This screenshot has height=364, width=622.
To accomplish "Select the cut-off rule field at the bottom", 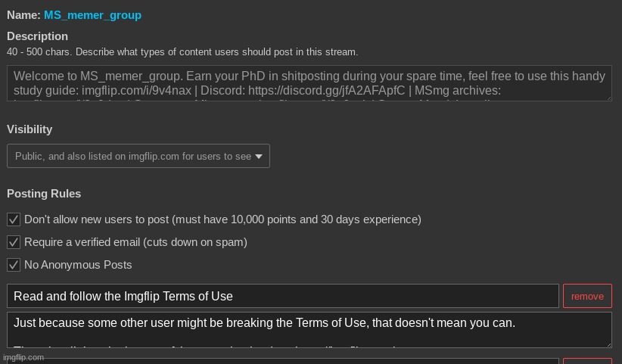I will point(282,361).
